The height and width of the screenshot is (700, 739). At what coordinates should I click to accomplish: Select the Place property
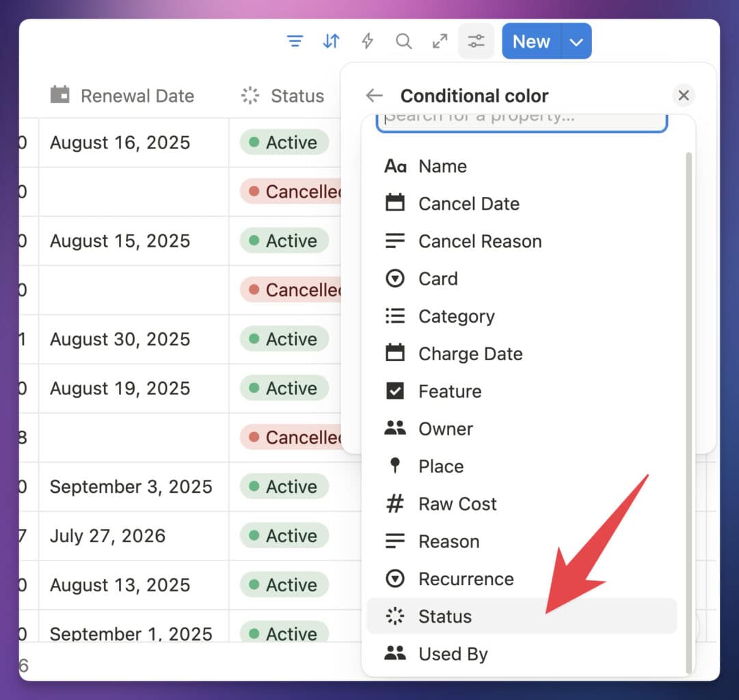pos(522,466)
